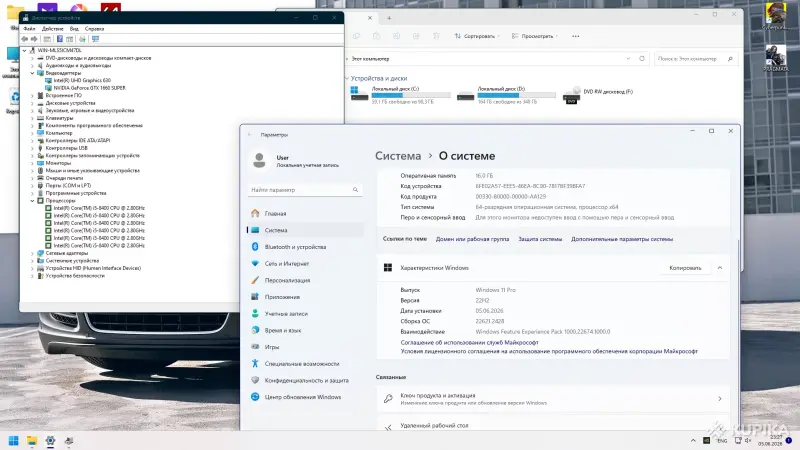Open DVD RW дисковод (F:) in Explorer
Viewport: 800px width, 450px height.
pos(598,94)
